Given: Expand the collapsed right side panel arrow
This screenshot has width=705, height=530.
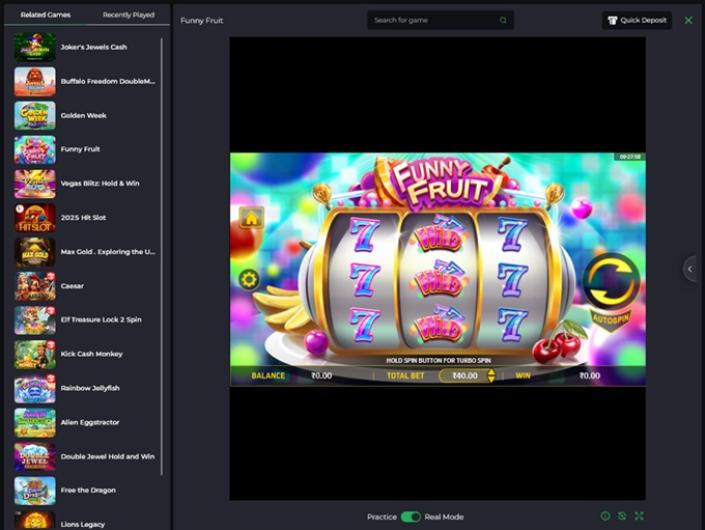Looking at the screenshot, I should (689, 268).
